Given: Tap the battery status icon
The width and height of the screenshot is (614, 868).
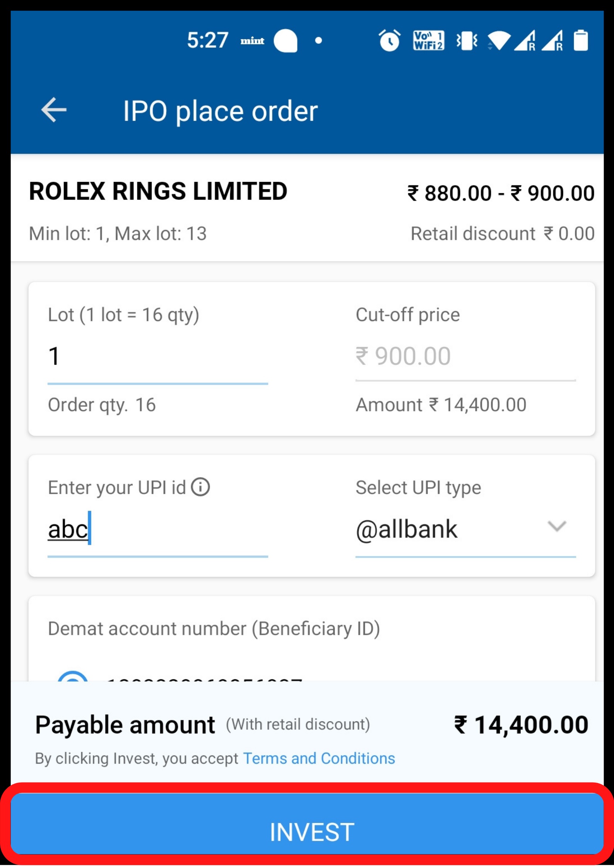Looking at the screenshot, I should (x=580, y=40).
